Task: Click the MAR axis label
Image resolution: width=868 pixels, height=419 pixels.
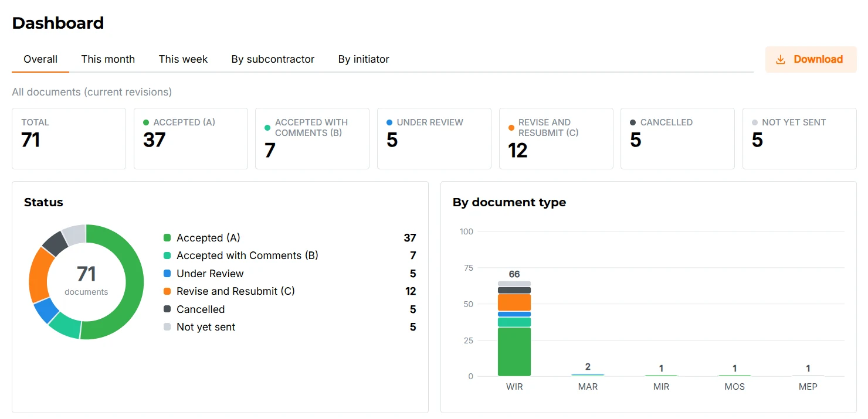Action: pyautogui.click(x=588, y=387)
